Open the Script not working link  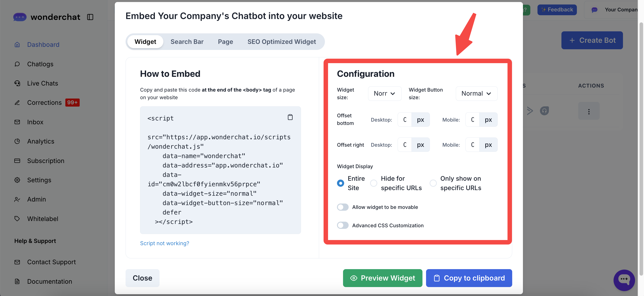tap(164, 243)
